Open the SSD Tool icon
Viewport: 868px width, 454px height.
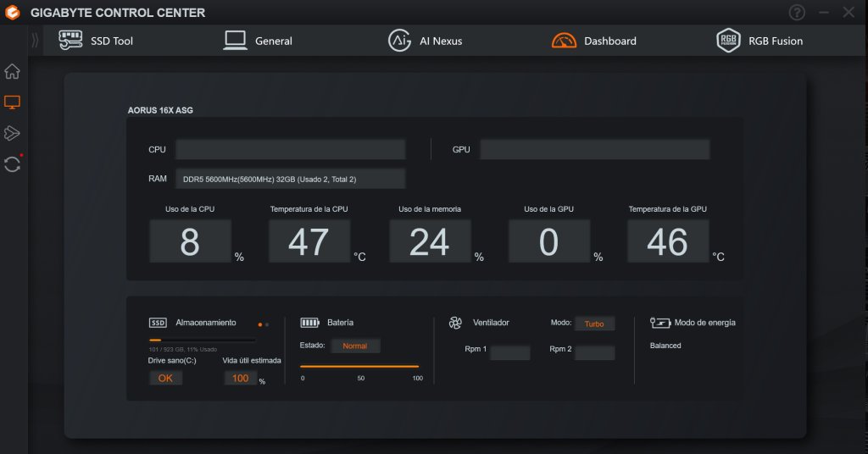pos(70,41)
